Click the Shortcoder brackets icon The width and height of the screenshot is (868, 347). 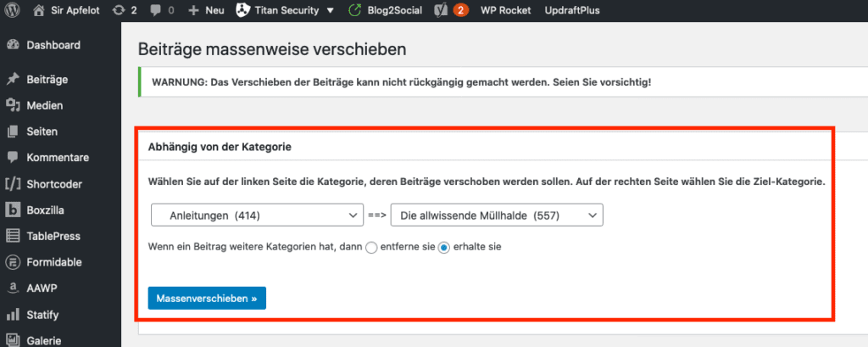tap(13, 184)
